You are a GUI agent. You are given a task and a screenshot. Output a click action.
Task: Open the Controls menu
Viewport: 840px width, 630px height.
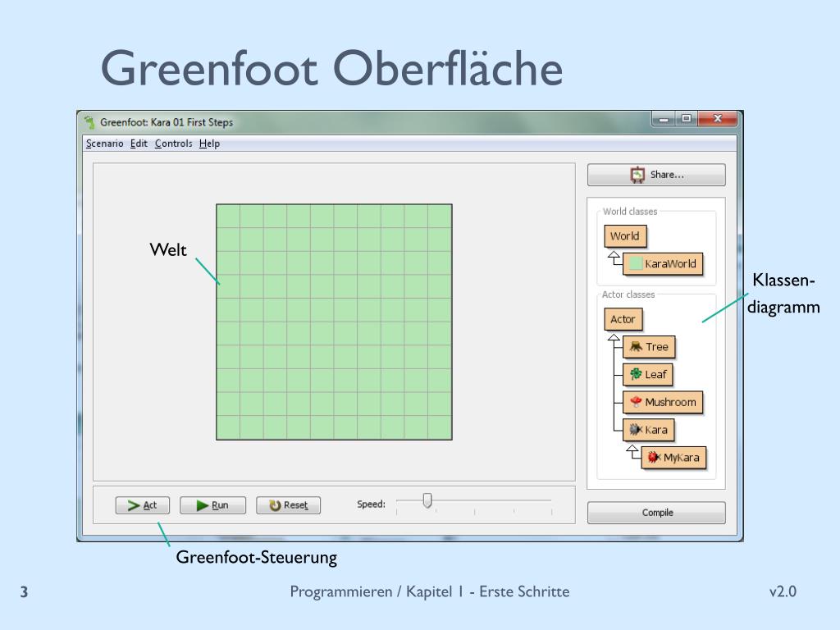174,144
